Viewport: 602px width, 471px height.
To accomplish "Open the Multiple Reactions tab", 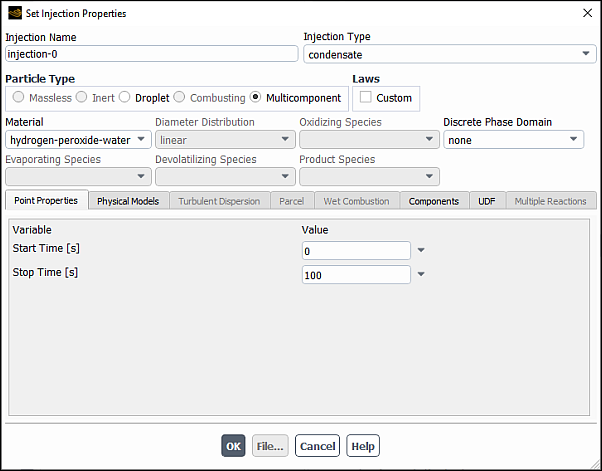I will pyautogui.click(x=551, y=201).
